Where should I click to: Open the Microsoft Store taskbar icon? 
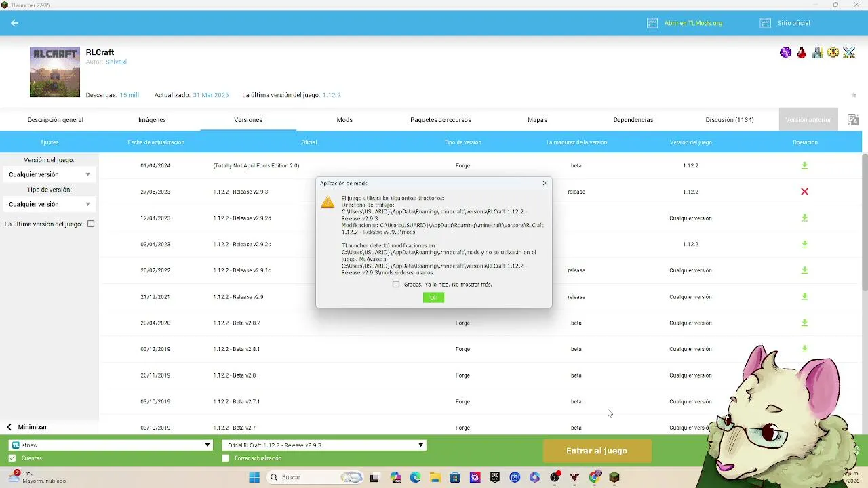click(x=455, y=477)
